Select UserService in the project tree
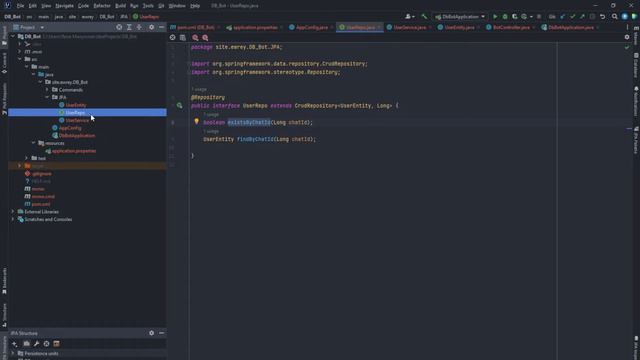The image size is (640, 360). (x=77, y=120)
